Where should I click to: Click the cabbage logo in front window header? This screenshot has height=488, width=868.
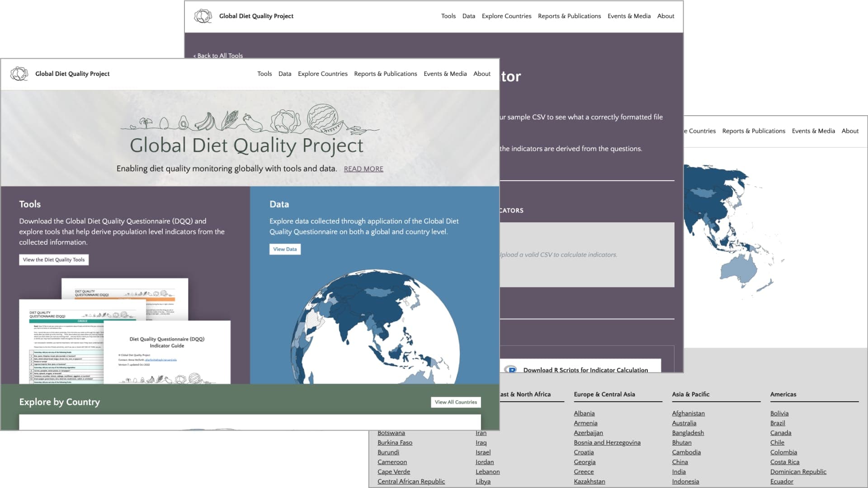(x=19, y=74)
